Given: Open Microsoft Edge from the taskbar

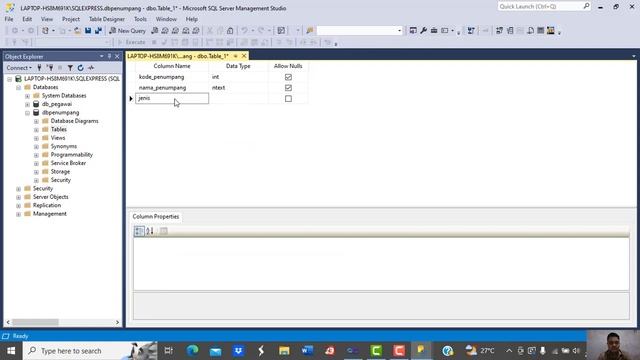Looking at the screenshot, I should pyautogui.click(x=192, y=351).
